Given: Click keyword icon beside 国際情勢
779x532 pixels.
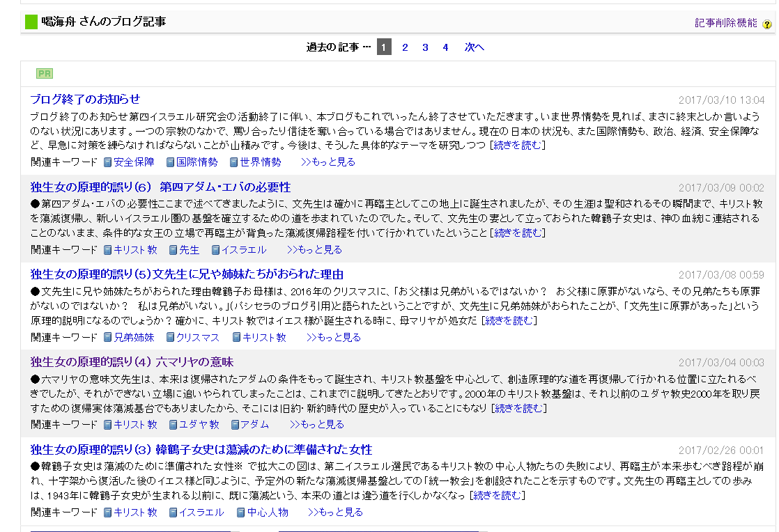Looking at the screenshot, I should pos(171,162).
